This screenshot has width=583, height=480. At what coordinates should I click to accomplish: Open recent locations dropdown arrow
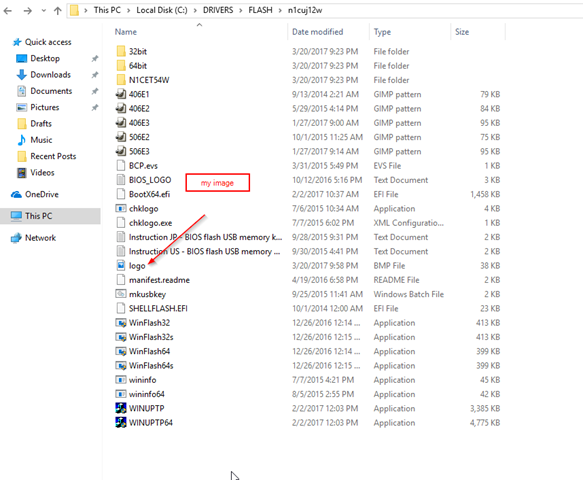point(44,11)
